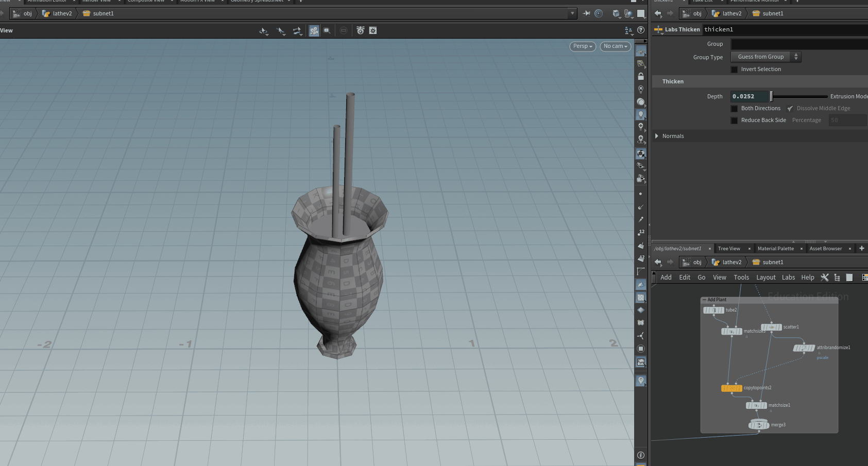This screenshot has height=466, width=868.
Task: Open the No cam camera dropdown
Action: (x=616, y=46)
